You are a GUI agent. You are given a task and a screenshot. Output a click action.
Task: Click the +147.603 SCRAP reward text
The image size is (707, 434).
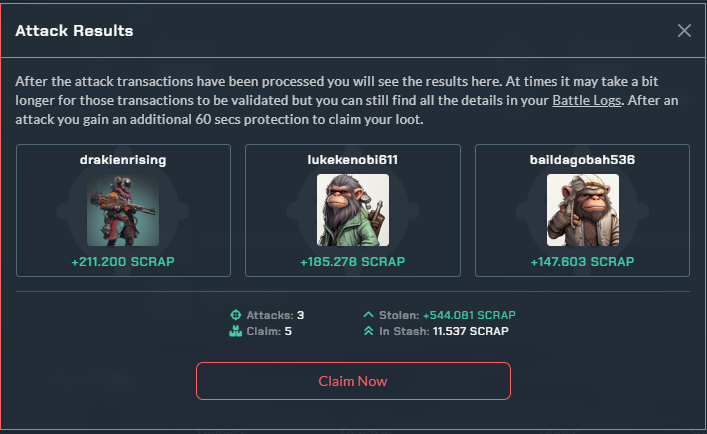pos(582,261)
